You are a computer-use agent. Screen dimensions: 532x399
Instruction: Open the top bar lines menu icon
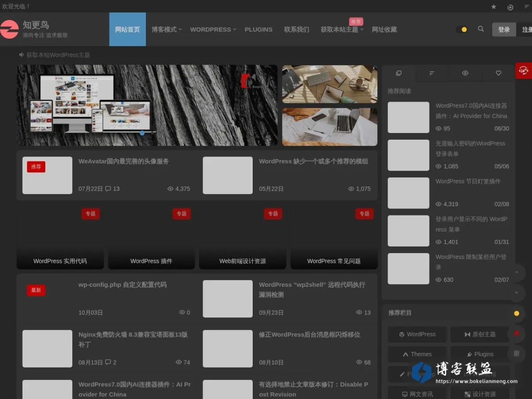point(527,7)
